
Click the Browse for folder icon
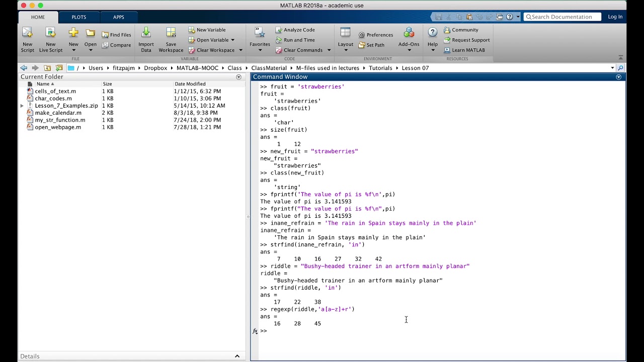coord(59,68)
